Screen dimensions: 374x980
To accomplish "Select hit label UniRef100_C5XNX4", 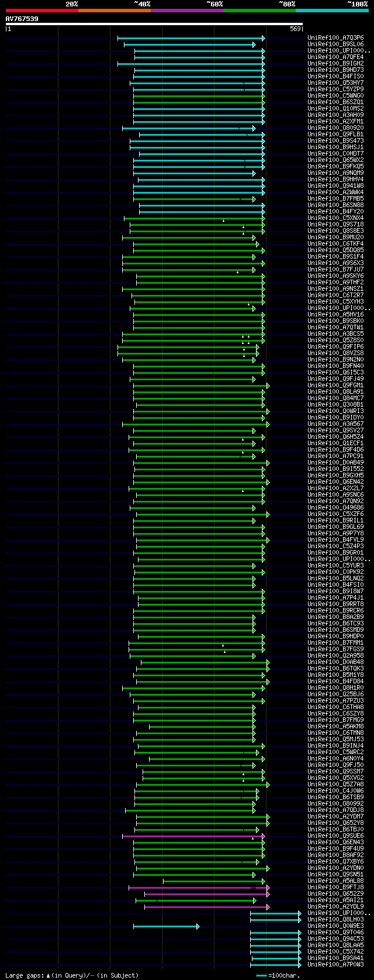I will pyautogui.click(x=335, y=218).
